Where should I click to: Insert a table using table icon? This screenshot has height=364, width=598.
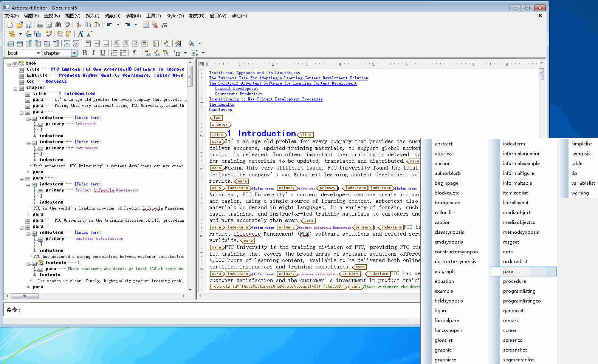coord(146,25)
